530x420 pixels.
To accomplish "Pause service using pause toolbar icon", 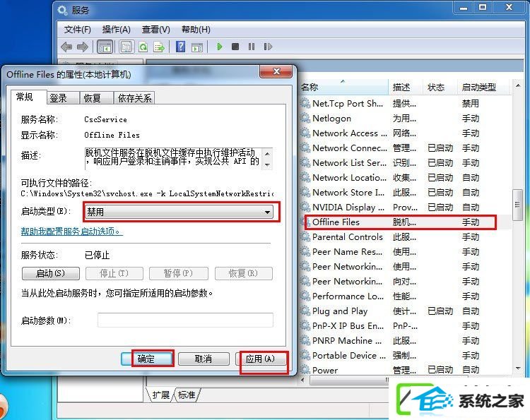I will [252, 47].
